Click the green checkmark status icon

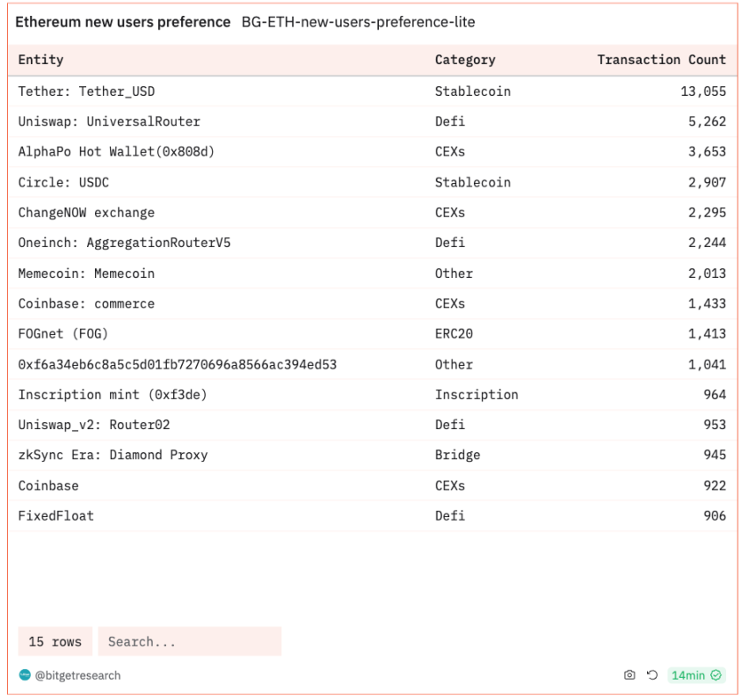(x=716, y=674)
